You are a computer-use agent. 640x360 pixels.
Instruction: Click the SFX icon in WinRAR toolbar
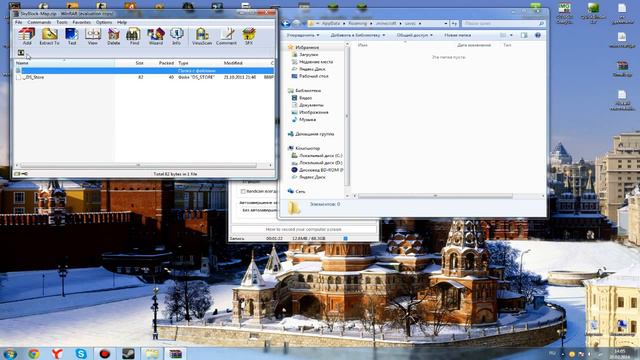point(249,36)
